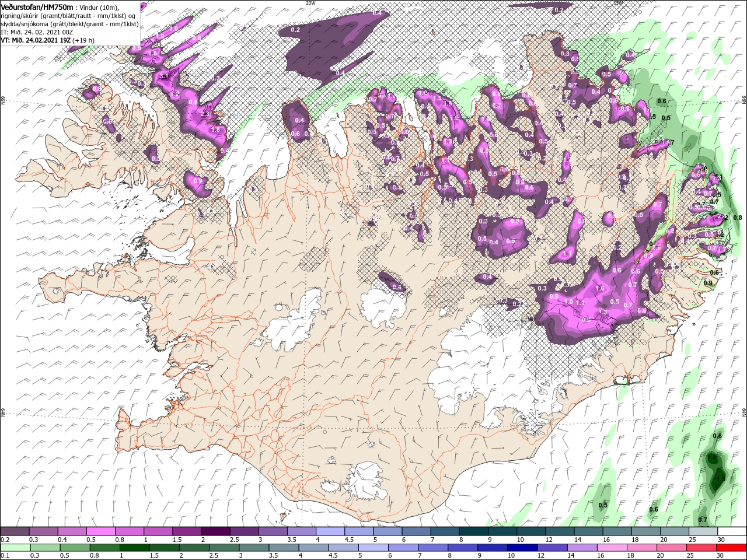Click the dark purple 2 swatch in top legend row
The image size is (747, 560).
point(215,531)
